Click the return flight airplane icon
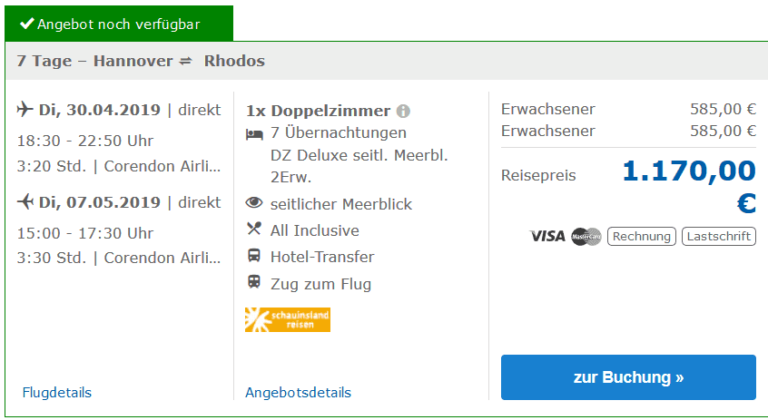The width and height of the screenshot is (768, 420). [26, 202]
